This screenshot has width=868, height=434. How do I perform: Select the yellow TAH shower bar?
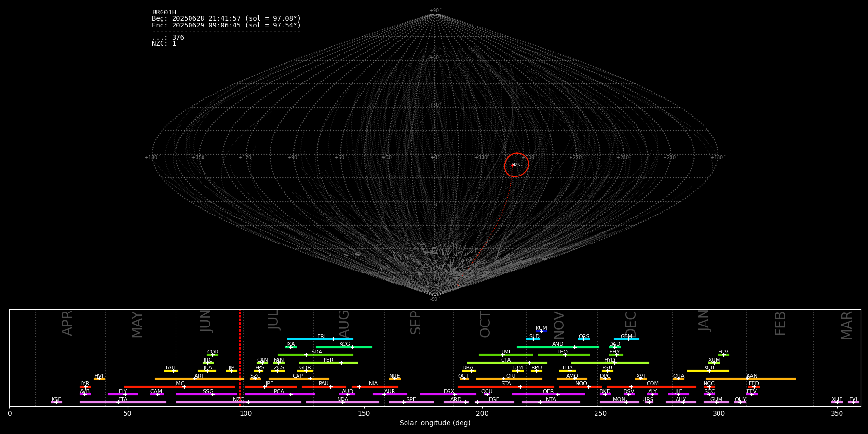point(171,371)
